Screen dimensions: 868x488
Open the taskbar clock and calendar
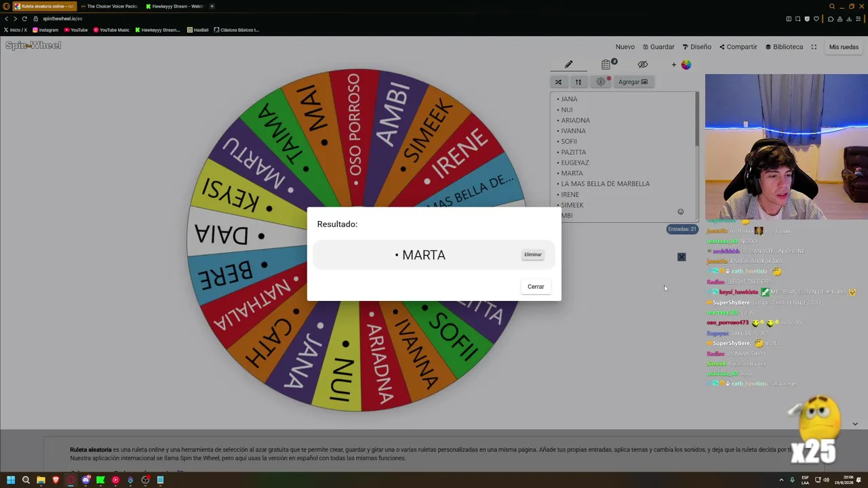(x=844, y=480)
